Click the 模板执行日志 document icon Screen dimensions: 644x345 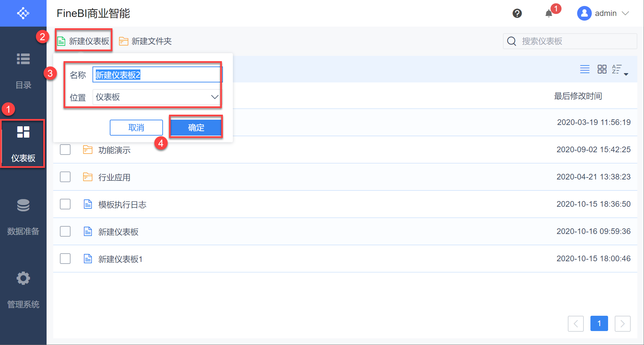click(x=88, y=204)
